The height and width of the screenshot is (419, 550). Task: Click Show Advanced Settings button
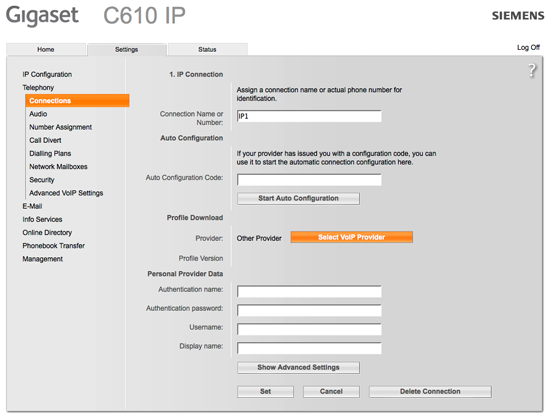click(299, 367)
